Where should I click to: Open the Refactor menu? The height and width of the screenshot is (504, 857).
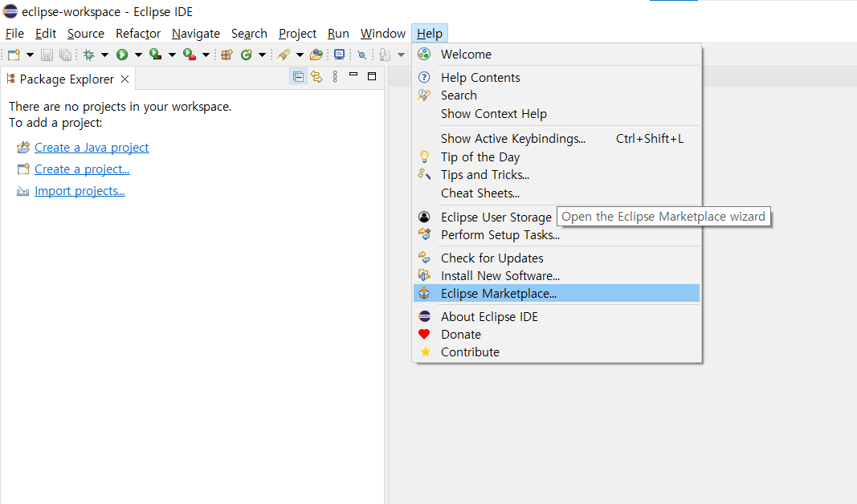pos(138,34)
